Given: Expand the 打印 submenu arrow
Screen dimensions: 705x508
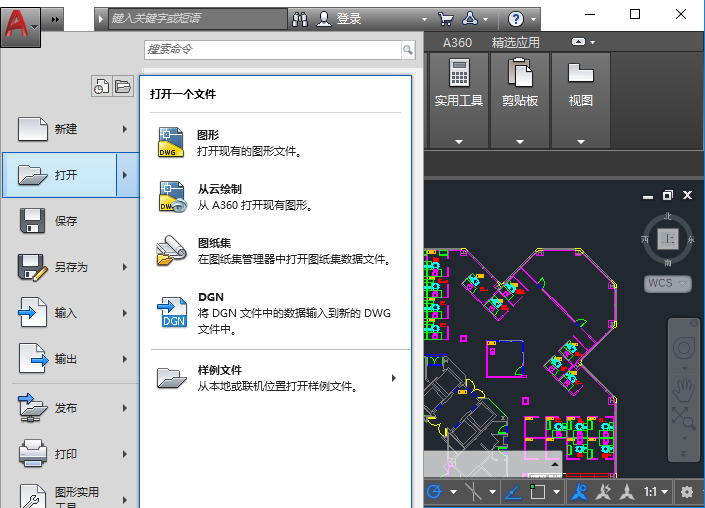Looking at the screenshot, I should pyautogui.click(x=125, y=454).
